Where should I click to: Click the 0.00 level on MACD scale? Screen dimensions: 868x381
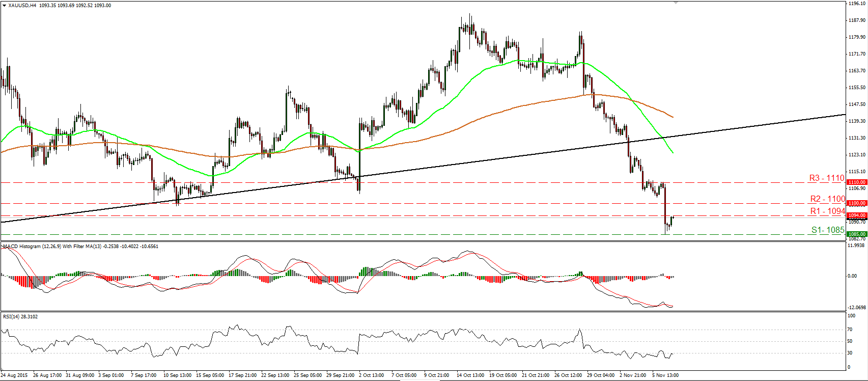click(x=853, y=276)
